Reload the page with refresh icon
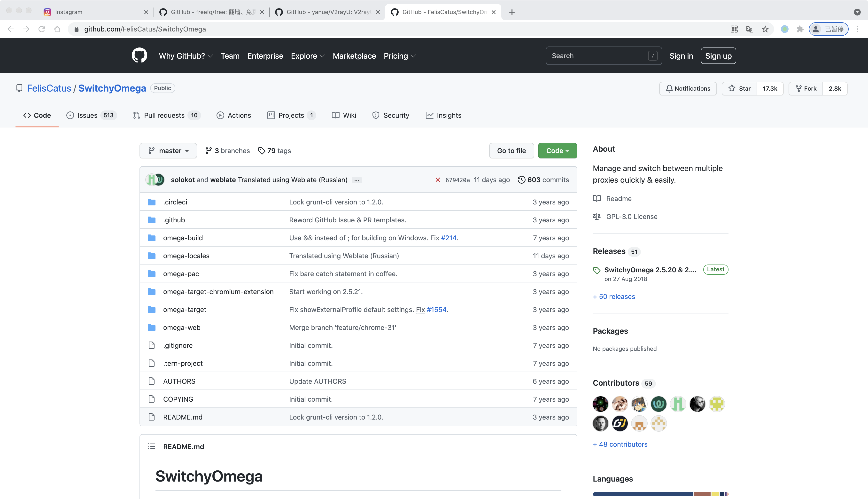868x499 pixels. coord(42,29)
